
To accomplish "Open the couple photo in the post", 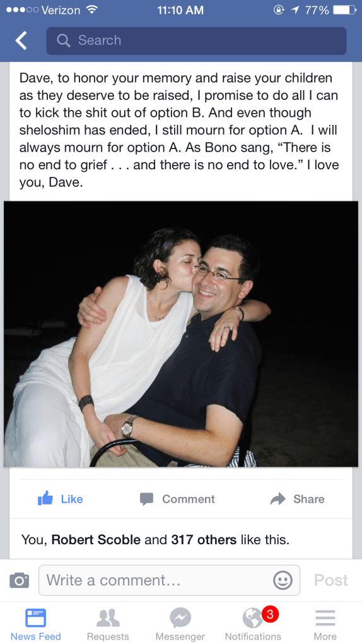I will click(x=181, y=334).
